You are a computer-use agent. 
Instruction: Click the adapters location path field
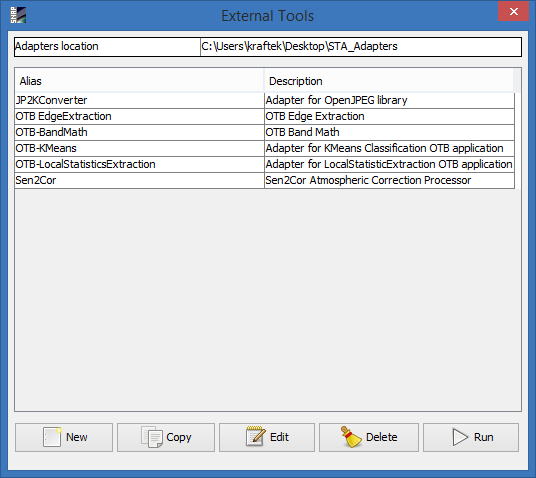coord(361,47)
